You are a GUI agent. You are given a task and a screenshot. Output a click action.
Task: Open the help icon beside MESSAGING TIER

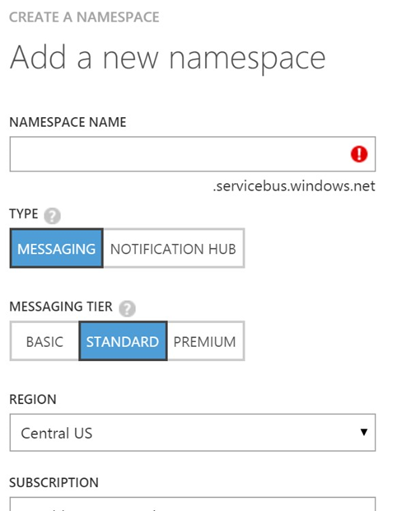point(127,308)
